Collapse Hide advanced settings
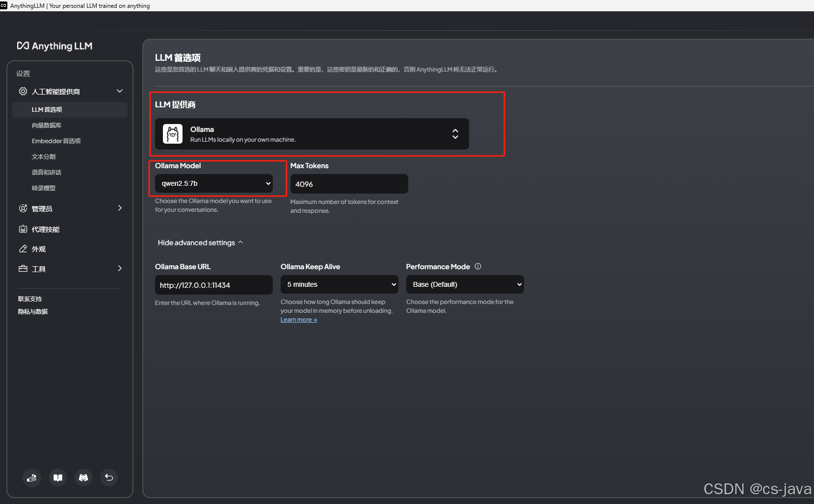The width and height of the screenshot is (814, 504). click(x=200, y=243)
